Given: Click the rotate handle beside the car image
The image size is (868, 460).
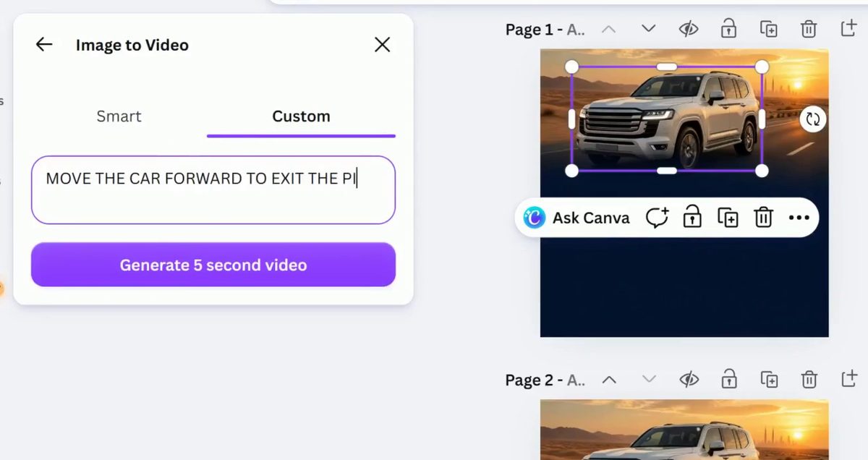Looking at the screenshot, I should [x=813, y=119].
